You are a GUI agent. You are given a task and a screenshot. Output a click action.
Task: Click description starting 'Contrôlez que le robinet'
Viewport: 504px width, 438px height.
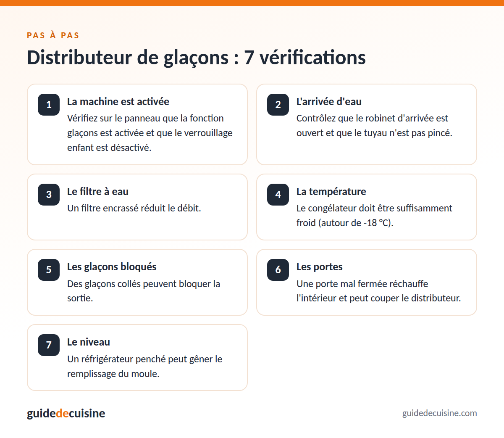374,126
